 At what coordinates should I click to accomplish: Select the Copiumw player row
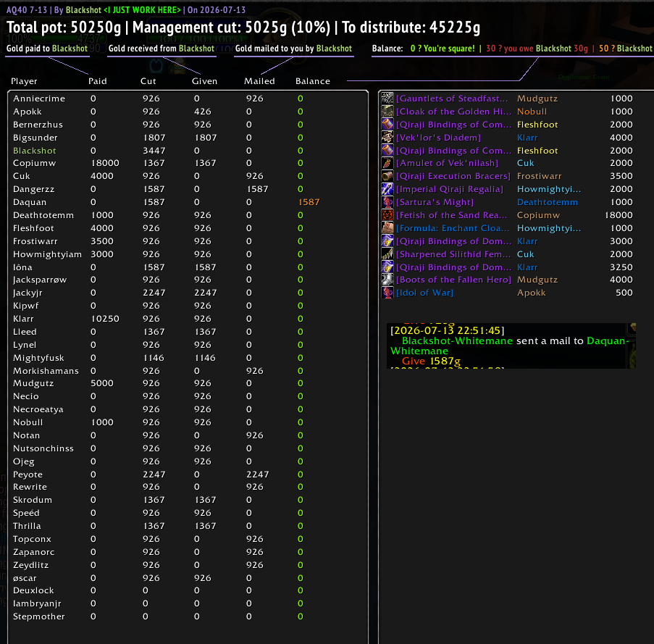(188, 163)
